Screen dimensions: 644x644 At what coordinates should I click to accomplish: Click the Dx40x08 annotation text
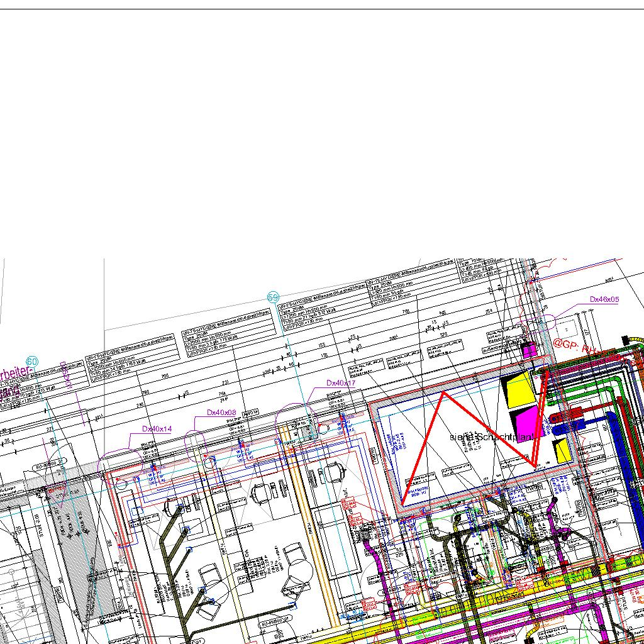click(x=221, y=413)
